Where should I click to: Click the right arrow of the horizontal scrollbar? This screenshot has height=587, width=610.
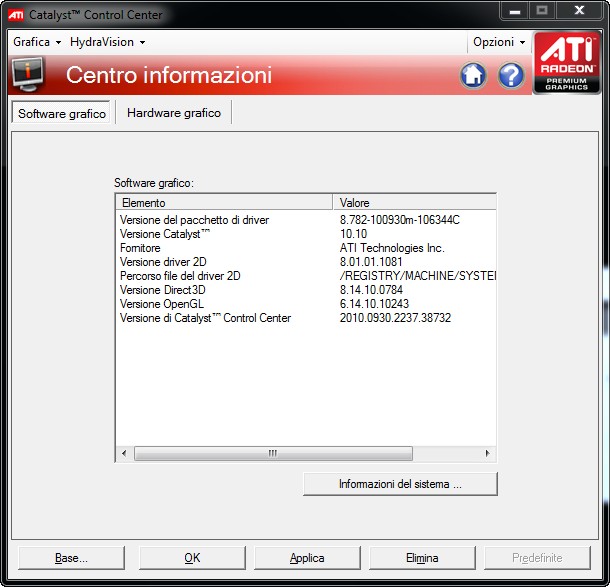pyautogui.click(x=487, y=453)
